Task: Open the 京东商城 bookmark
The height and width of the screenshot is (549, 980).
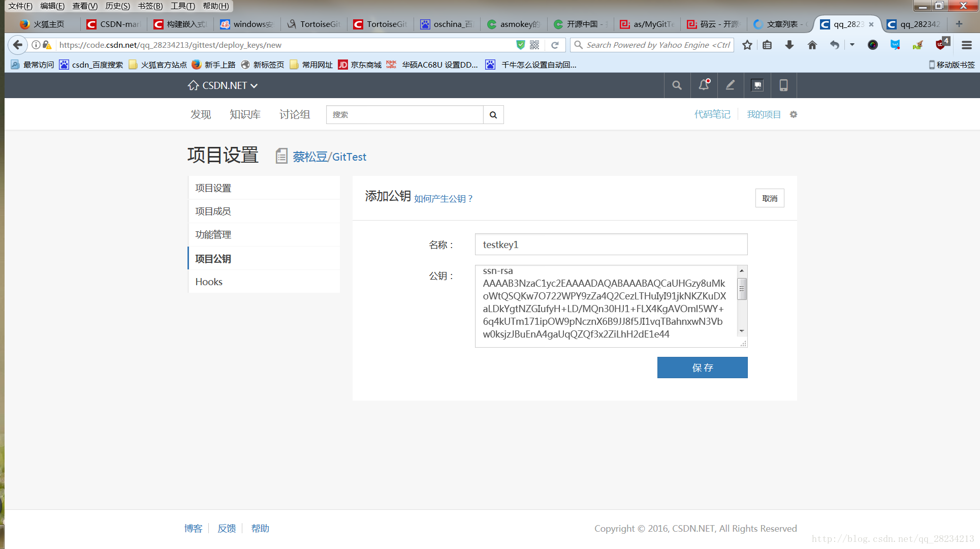Action: click(360, 65)
